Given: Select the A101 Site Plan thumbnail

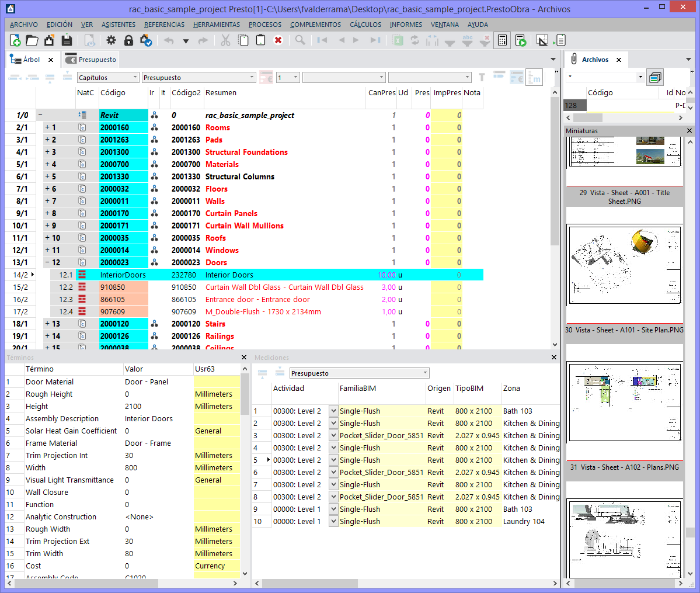Looking at the screenshot, I should tap(624, 266).
